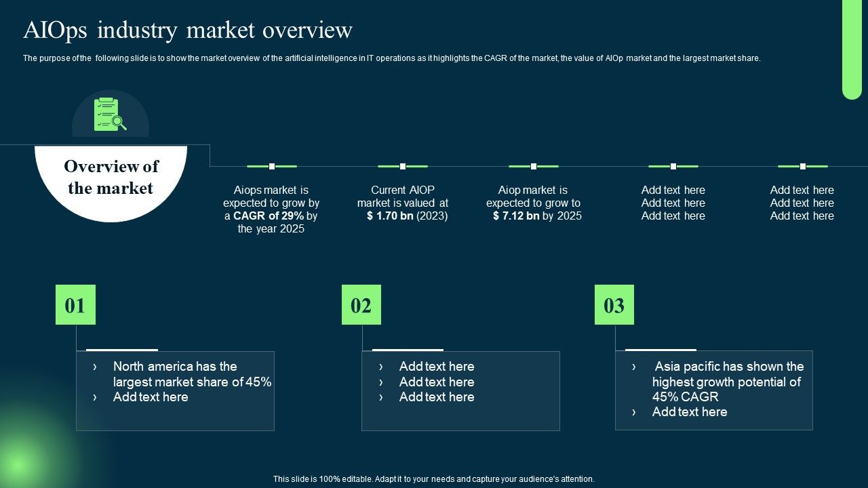868x488 pixels.
Task: Click the 100% editable footer note
Action: click(x=434, y=479)
